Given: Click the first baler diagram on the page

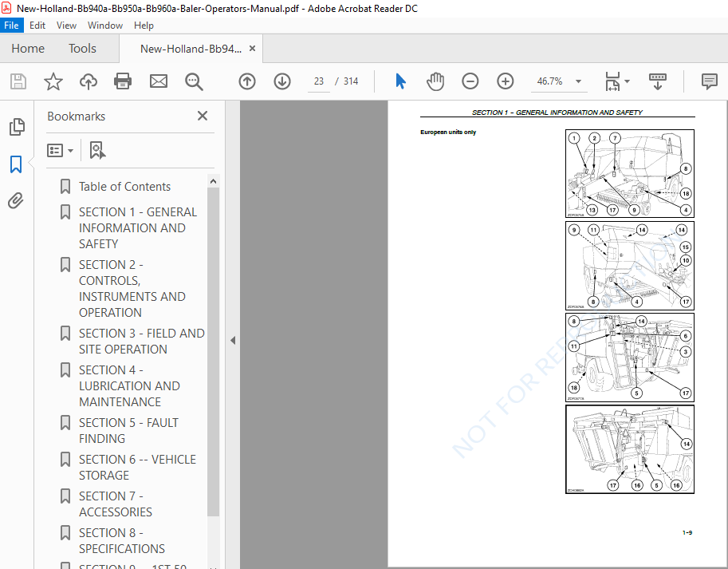Looking at the screenshot, I should tap(630, 174).
